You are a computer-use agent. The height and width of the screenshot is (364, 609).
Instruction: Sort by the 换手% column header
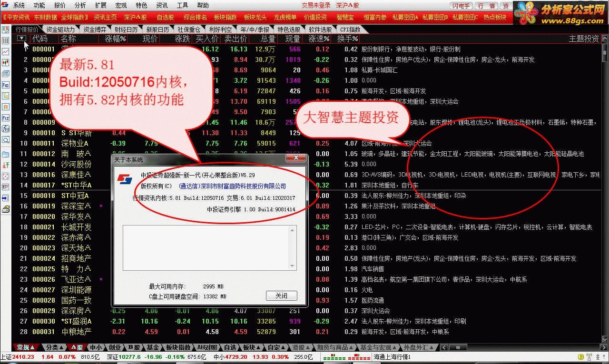tap(348, 39)
